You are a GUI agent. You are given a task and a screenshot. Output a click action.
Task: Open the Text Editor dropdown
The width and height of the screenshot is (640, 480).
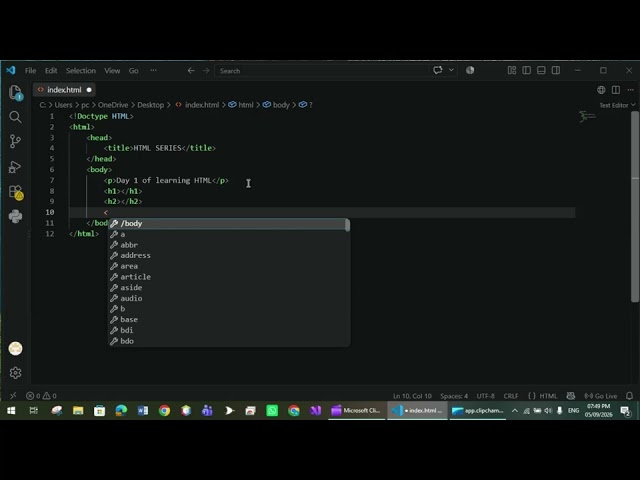tap(617, 105)
